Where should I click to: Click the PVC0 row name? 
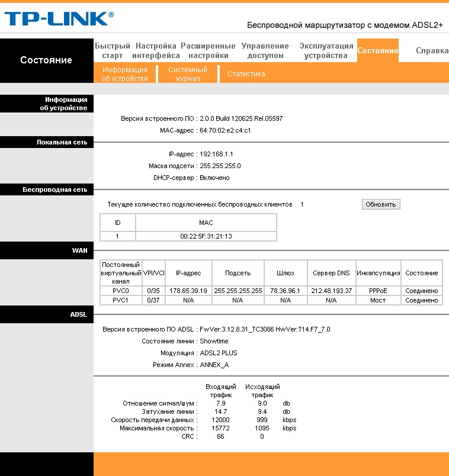121,291
